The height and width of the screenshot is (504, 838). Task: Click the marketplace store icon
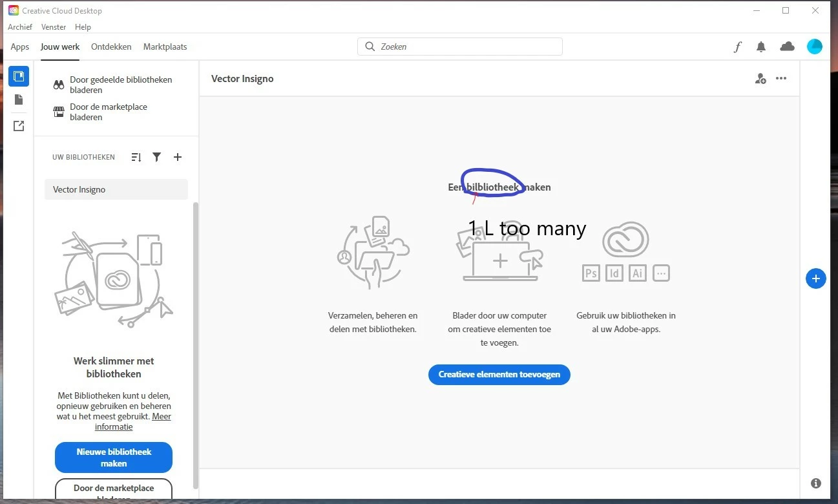(x=59, y=112)
